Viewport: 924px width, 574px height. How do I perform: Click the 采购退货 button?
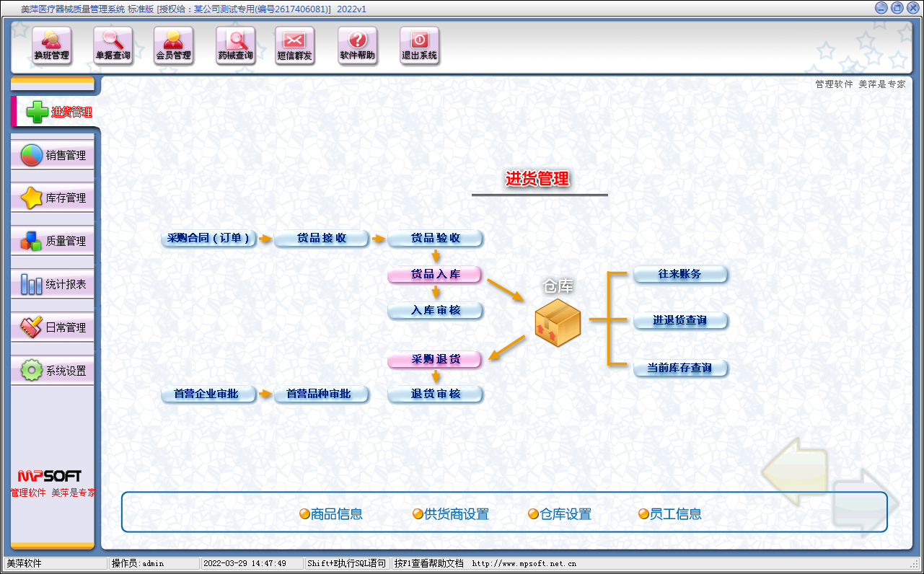click(x=435, y=359)
